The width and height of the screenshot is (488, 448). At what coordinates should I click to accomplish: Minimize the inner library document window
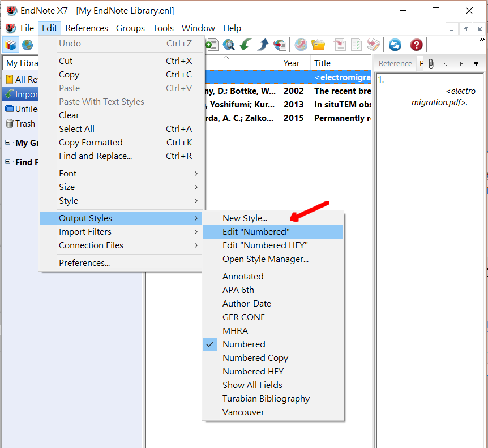pos(452,29)
